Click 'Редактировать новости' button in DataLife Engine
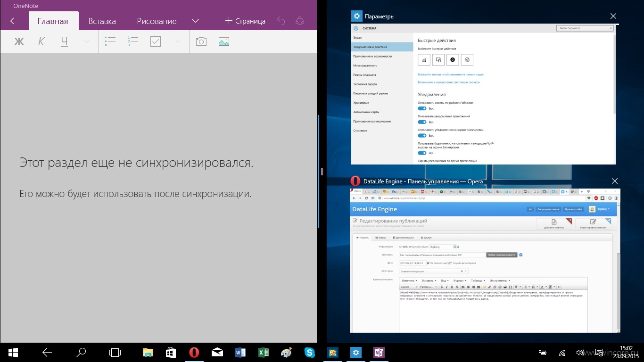 coord(593,224)
